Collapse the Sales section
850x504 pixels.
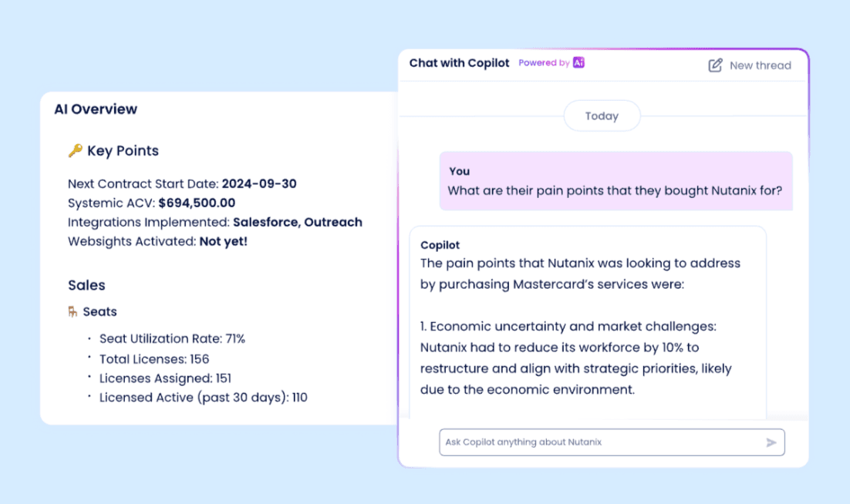86,285
